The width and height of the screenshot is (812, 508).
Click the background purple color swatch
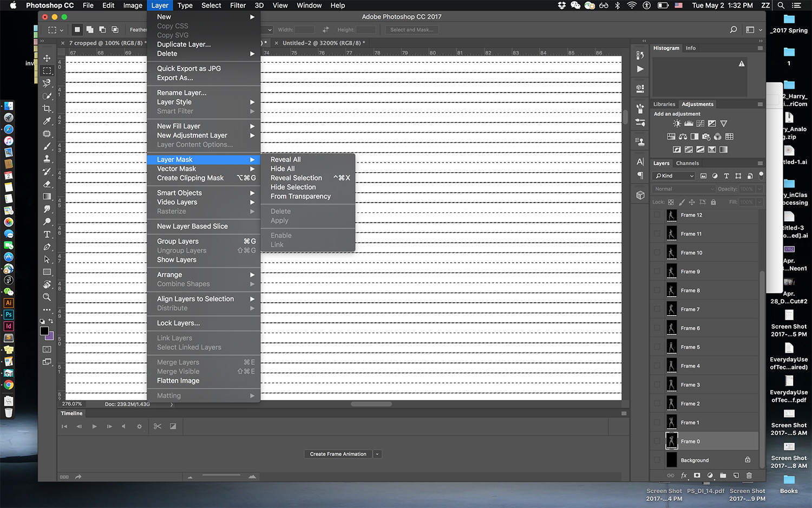50,337
